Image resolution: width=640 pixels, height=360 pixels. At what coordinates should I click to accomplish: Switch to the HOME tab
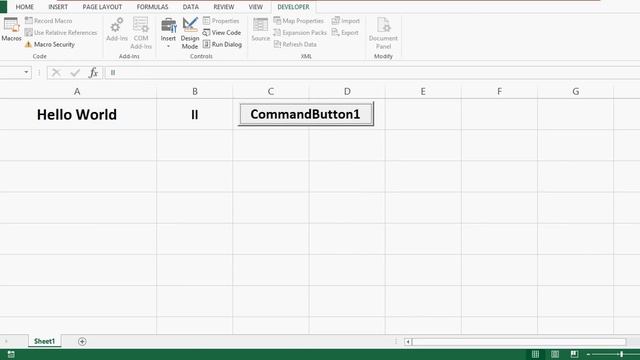(24, 7)
